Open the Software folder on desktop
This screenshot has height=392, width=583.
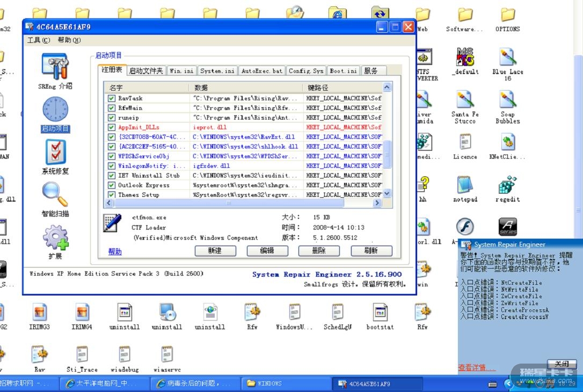point(465,15)
